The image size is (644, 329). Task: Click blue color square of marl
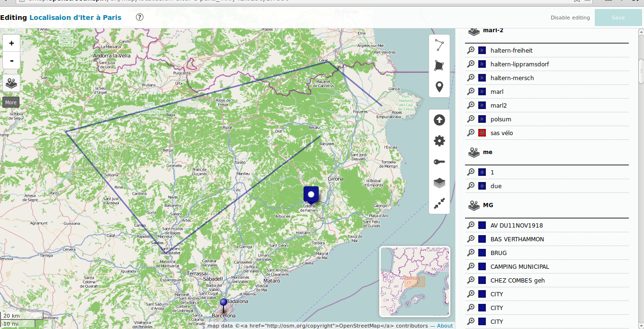[x=482, y=91]
